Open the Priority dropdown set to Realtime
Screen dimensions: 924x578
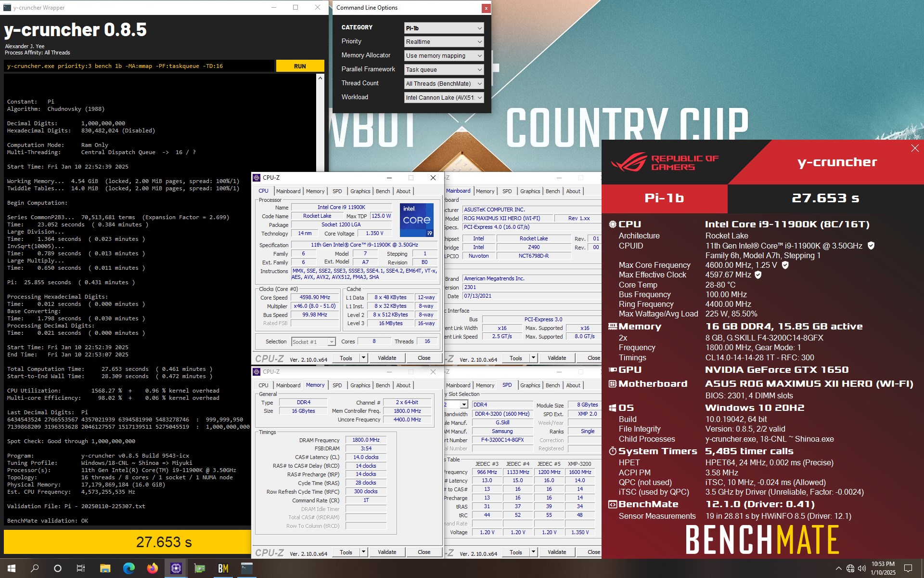(x=444, y=42)
